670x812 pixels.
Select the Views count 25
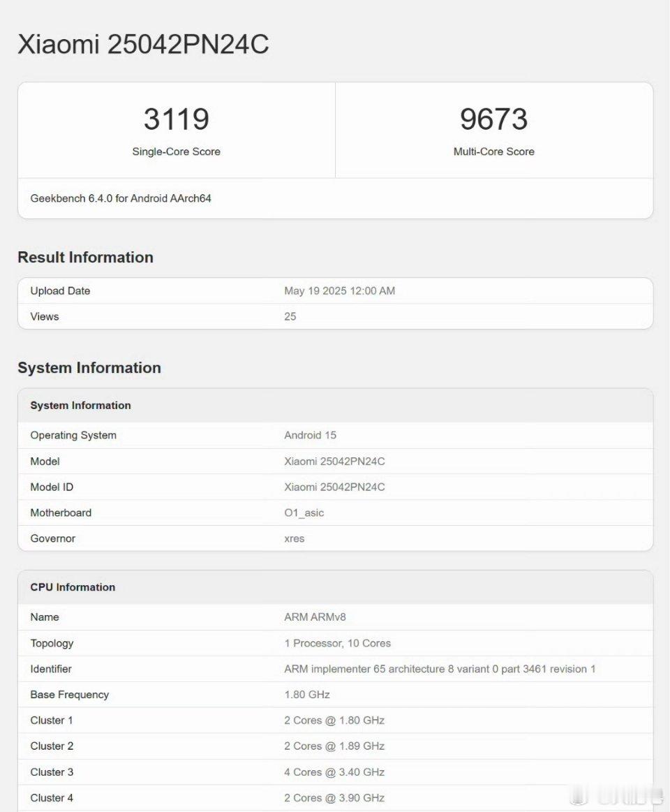click(x=290, y=316)
